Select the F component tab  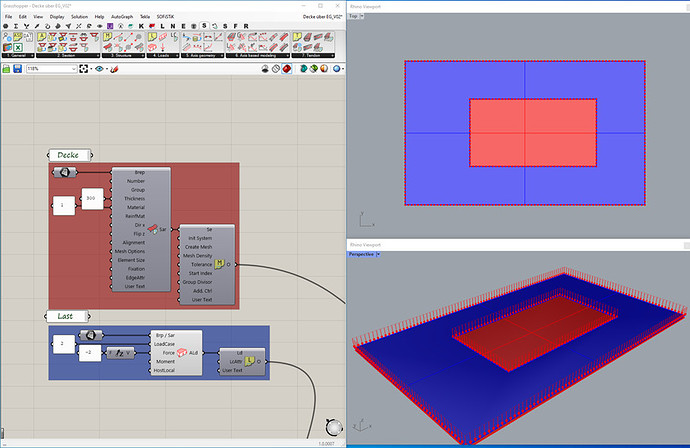(235, 26)
